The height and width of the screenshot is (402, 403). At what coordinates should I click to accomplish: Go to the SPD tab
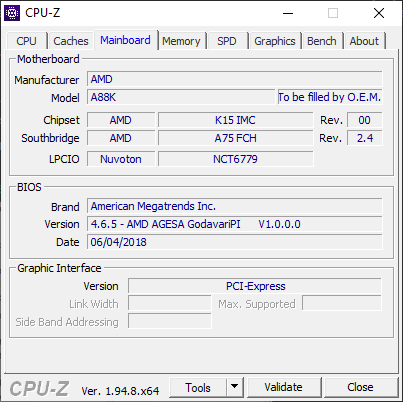227,41
